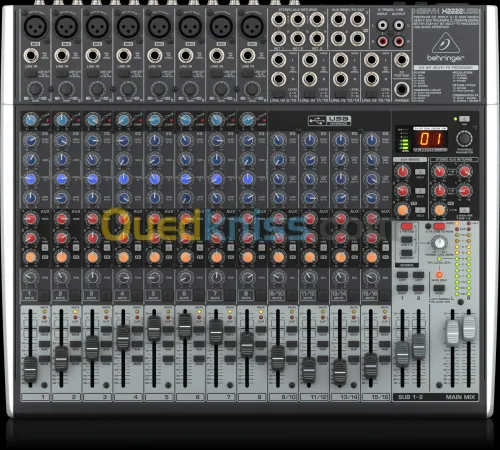Screen dimensions: 500x450
Task: Click the channel 1 compressor knob
Action: 31,120
